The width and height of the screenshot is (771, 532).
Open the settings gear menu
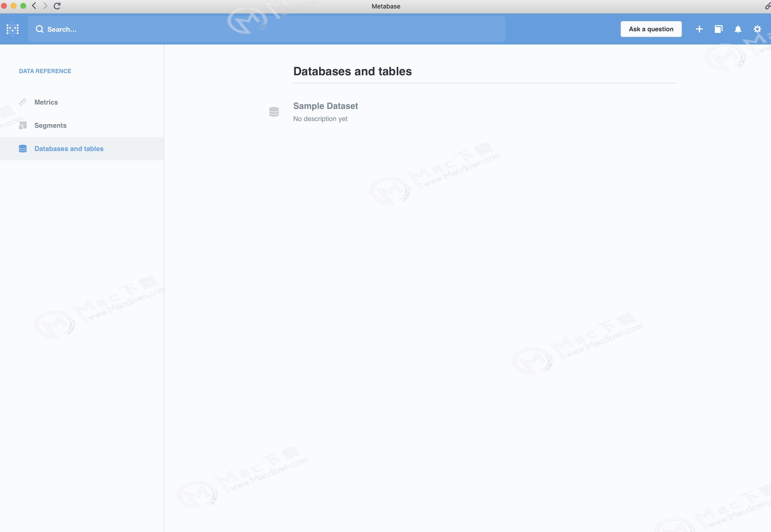coord(757,29)
